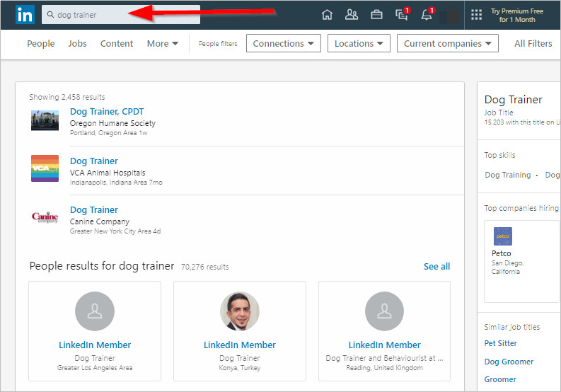Click the LinkedIn logo
Viewport: 561px width, 392px height.
(25, 15)
